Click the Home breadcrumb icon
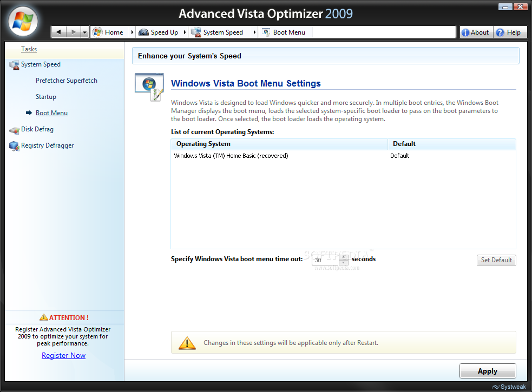 [x=98, y=32]
